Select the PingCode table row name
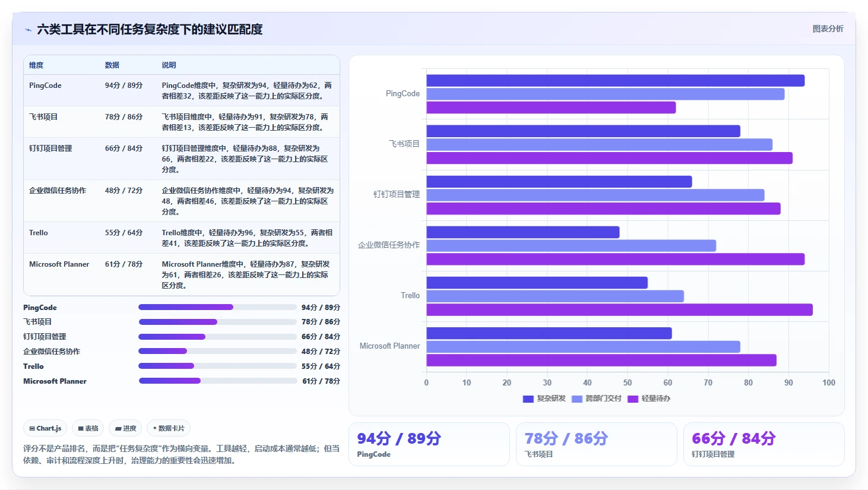 (45, 86)
